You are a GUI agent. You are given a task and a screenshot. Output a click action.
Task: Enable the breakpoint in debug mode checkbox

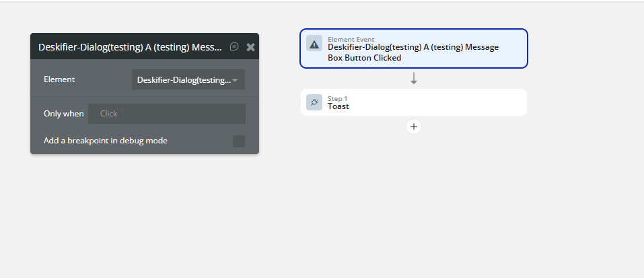click(239, 141)
